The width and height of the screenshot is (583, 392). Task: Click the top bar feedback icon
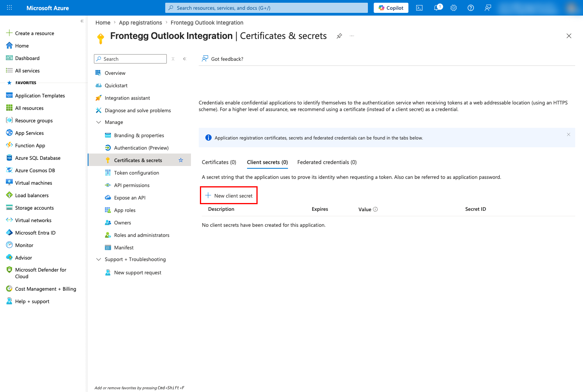point(488,8)
